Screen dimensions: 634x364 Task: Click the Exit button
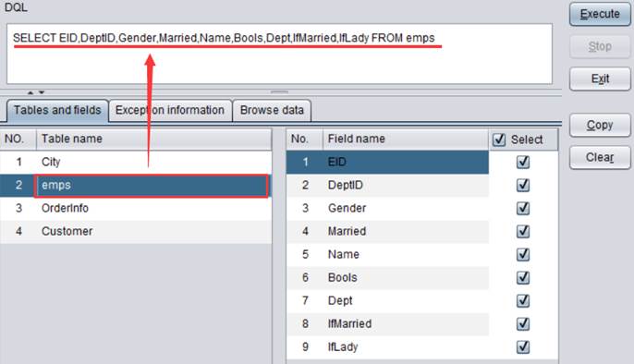600,79
